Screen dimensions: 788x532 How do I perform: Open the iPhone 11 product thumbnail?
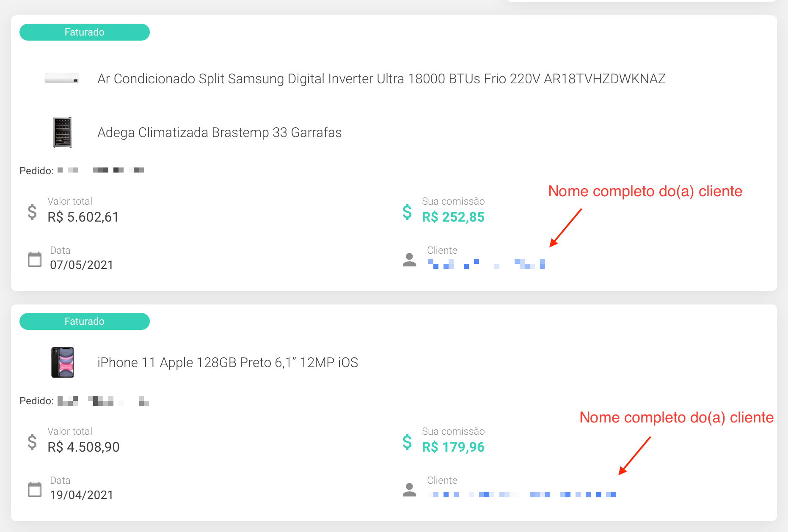point(63,362)
